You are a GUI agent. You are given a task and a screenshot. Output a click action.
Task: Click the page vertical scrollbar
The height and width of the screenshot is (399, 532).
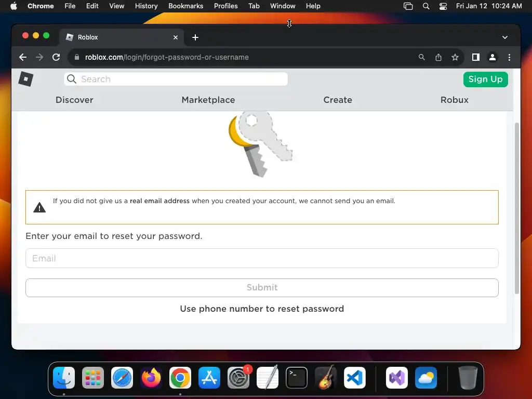[517, 209]
